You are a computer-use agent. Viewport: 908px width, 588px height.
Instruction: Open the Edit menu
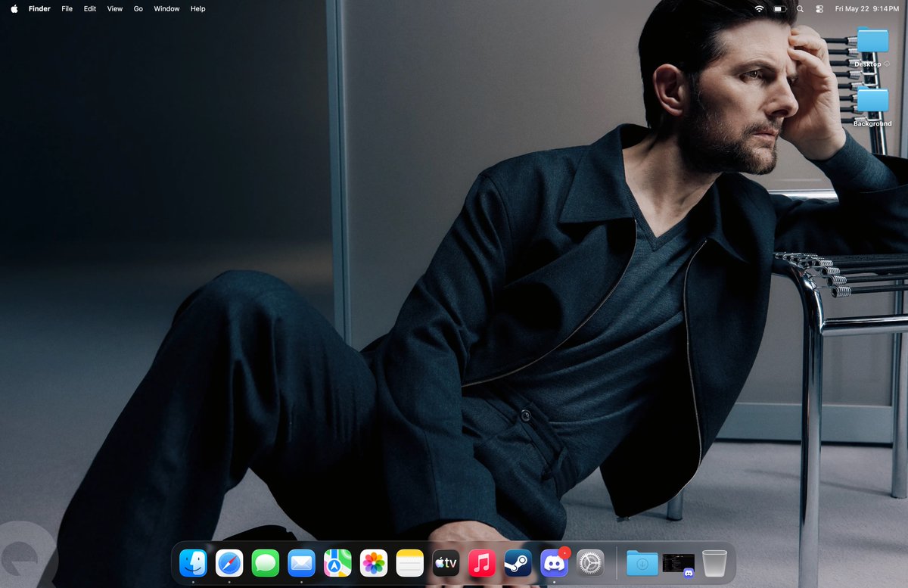[90, 8]
